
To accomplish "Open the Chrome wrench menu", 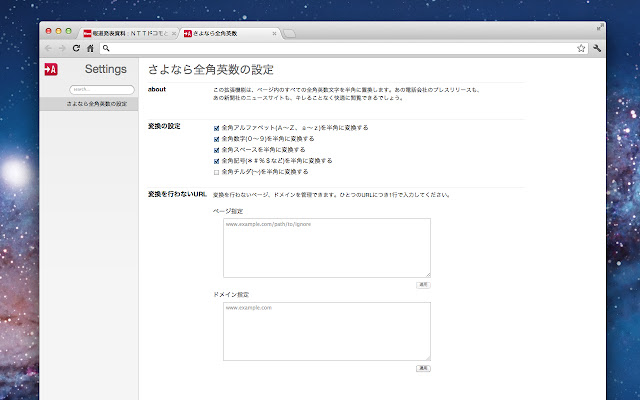I will [x=597, y=48].
